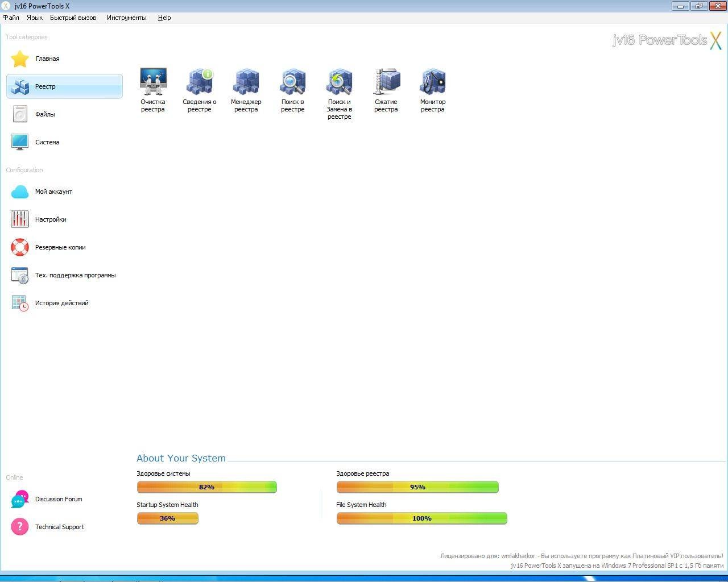Open Резервные копии lifebuoy icon

click(20, 247)
